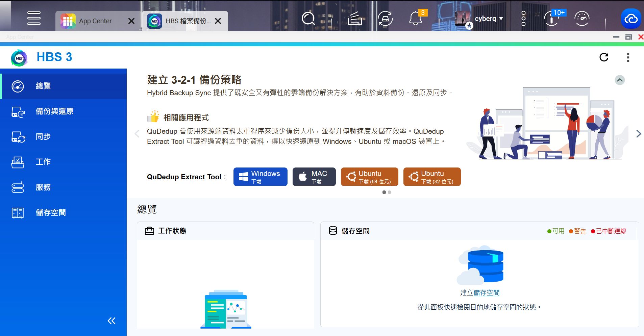The width and height of the screenshot is (644, 336).
Task: Select 工作 in the sidebar
Action: point(64,162)
